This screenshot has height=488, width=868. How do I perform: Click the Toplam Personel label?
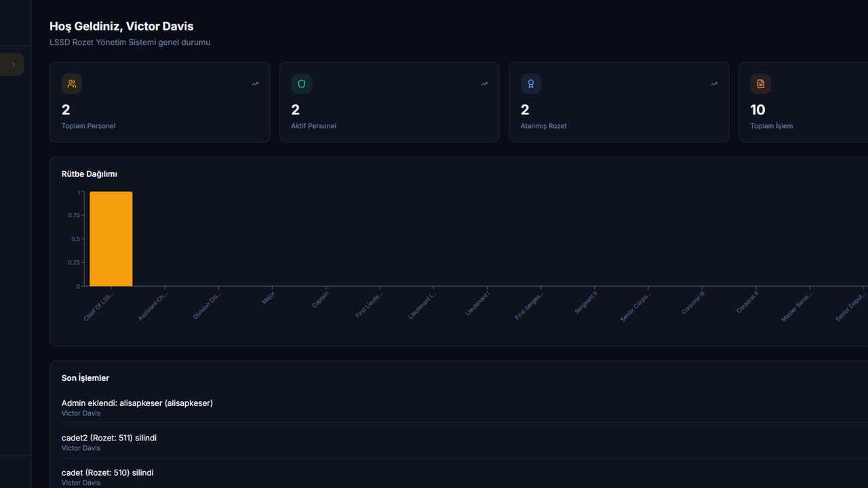tap(88, 126)
